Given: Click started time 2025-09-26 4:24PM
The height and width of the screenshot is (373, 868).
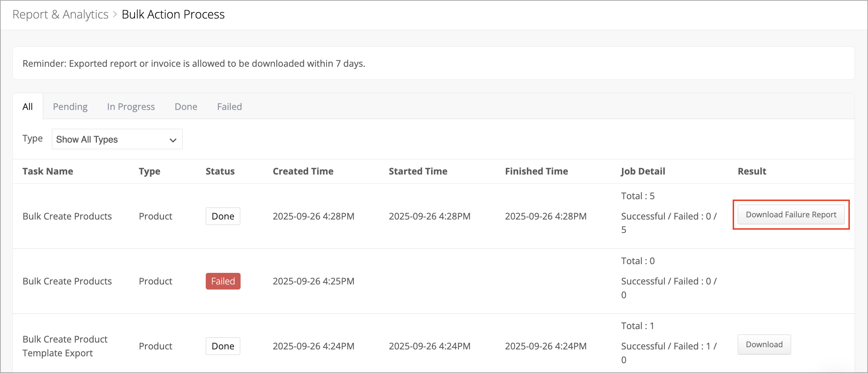Looking at the screenshot, I should coord(430,346).
